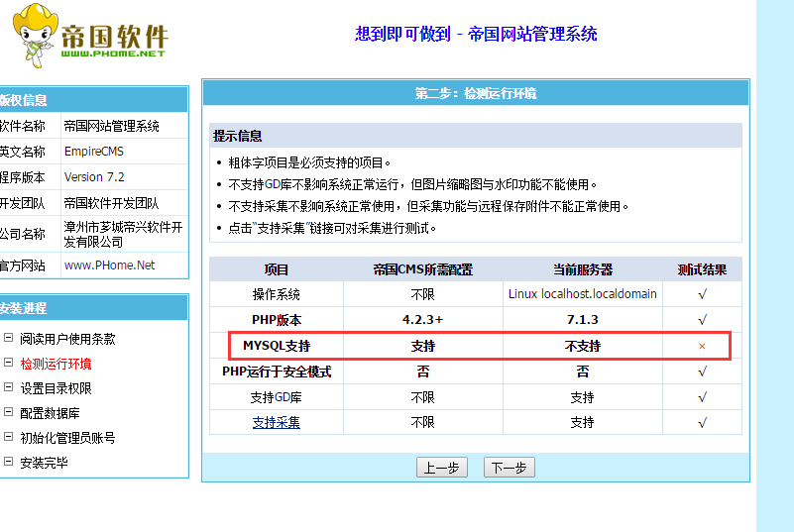Click the 操作系统 row label
The image size is (794, 532).
(276, 294)
